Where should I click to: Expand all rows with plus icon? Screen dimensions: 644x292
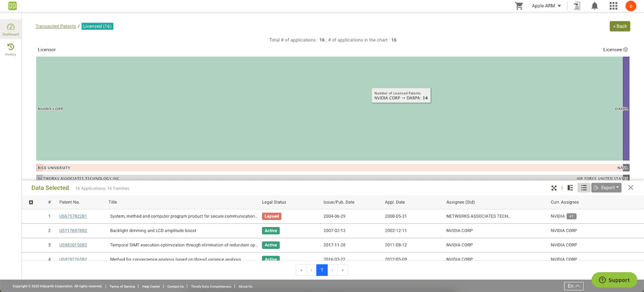[31, 202]
